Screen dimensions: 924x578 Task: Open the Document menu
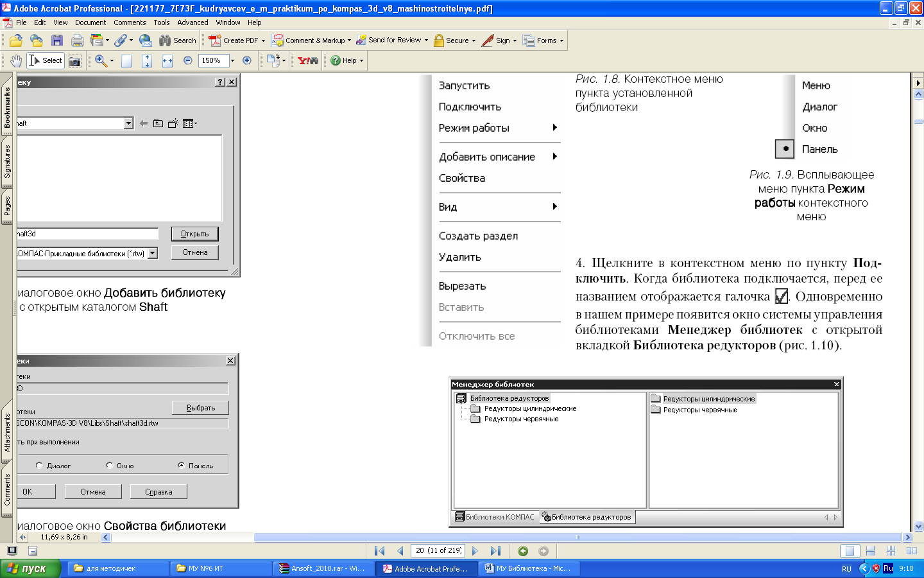point(90,22)
